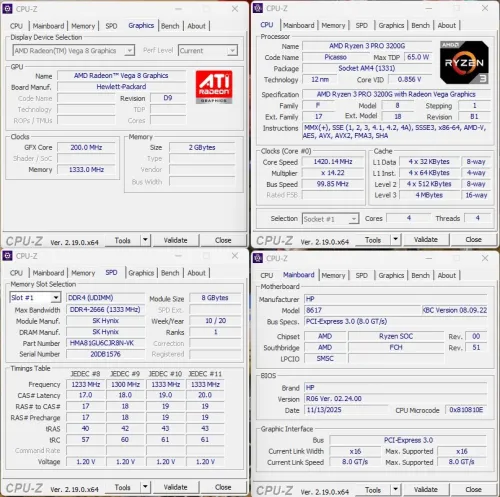Click the Serial Number value 20DB1576
Viewport: 500px width, 497px height.
tap(105, 354)
